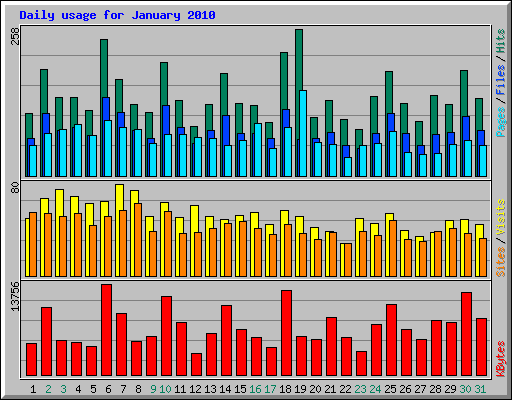Select day 23 on the x-axis
512x400 pixels.
(360, 389)
